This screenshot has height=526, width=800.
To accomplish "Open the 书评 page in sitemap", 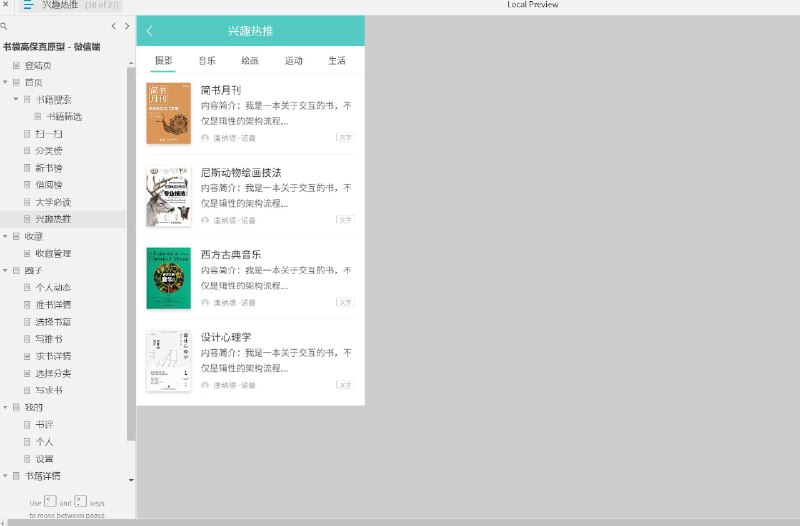I will (44, 424).
